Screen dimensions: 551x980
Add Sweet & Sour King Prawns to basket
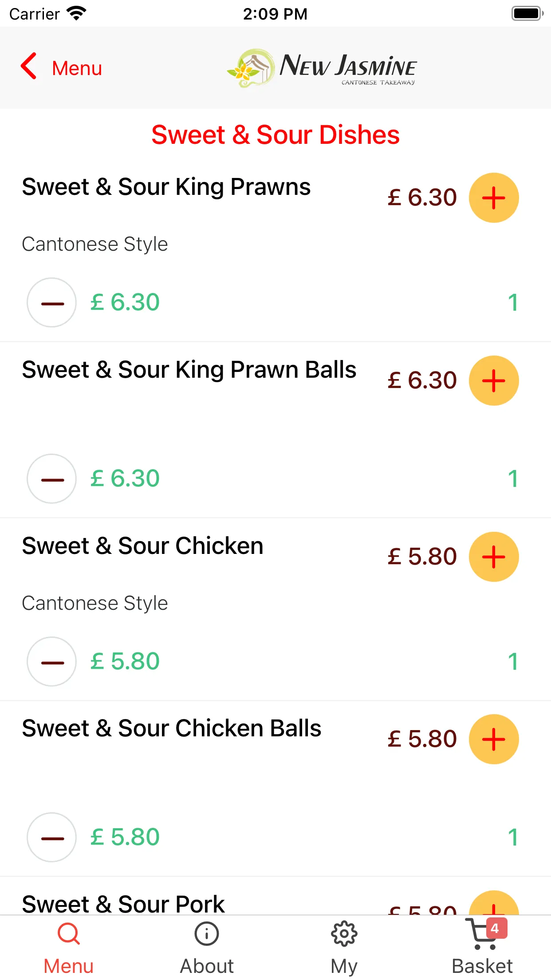coord(494,198)
